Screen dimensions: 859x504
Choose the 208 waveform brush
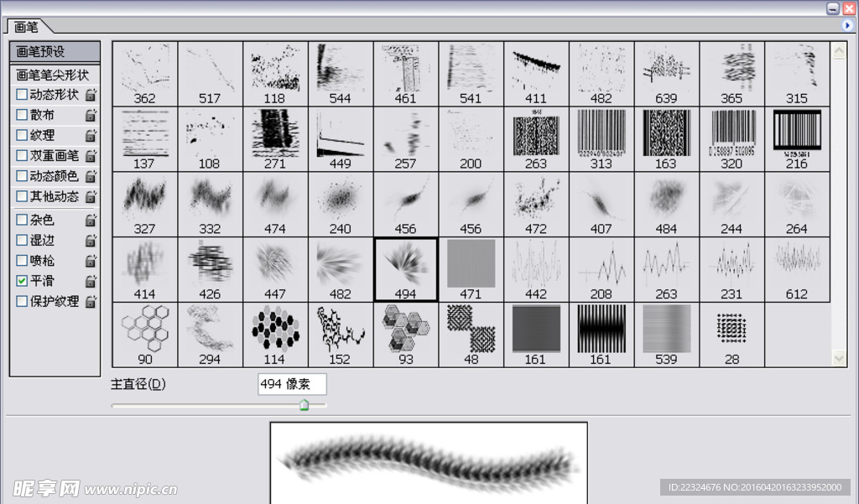coord(601,269)
